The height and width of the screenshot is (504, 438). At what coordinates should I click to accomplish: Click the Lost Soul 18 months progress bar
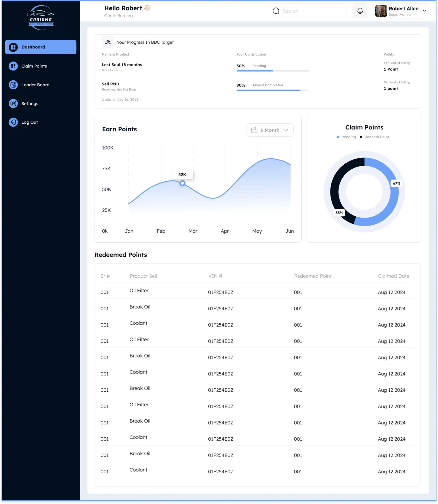[x=273, y=71]
